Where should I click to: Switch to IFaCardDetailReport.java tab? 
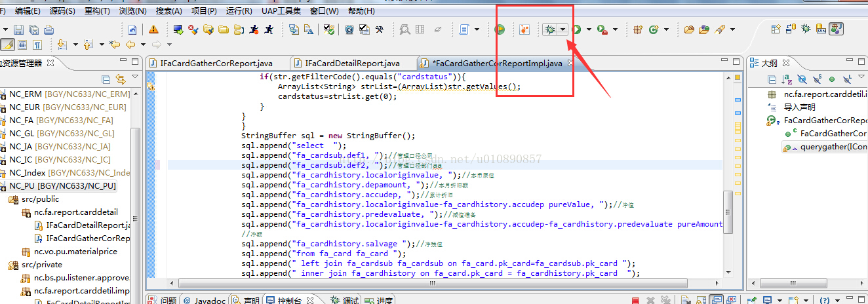[351, 64]
